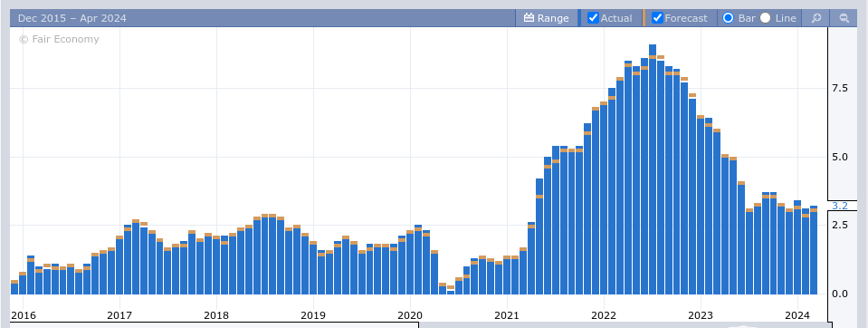Click the last bar at the chart's right end
868x328 pixels.
pyautogui.click(x=814, y=250)
